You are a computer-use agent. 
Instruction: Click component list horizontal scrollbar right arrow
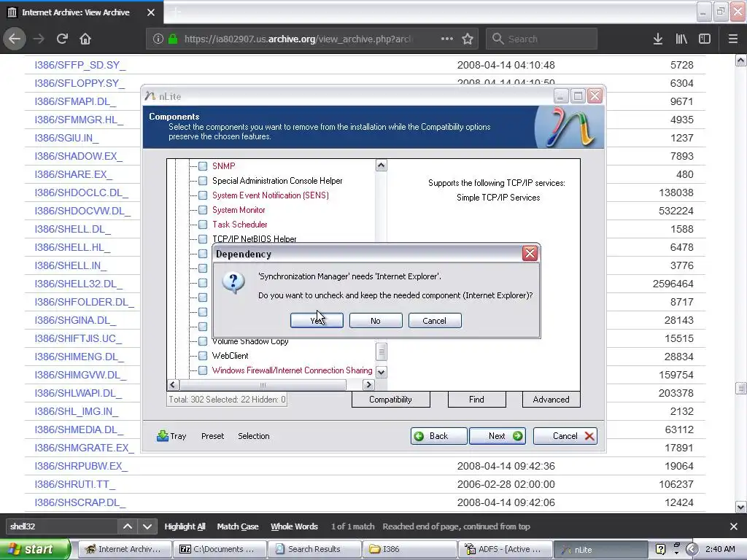coord(368,385)
